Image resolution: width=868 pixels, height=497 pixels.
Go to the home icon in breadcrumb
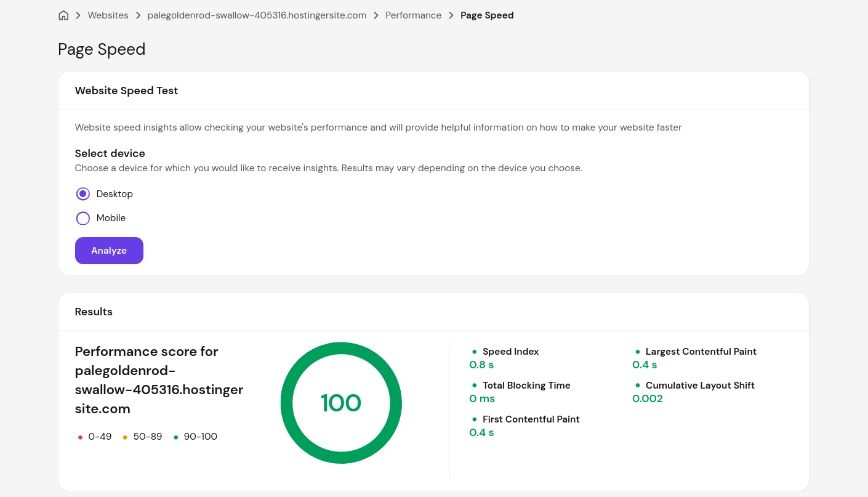tap(63, 15)
